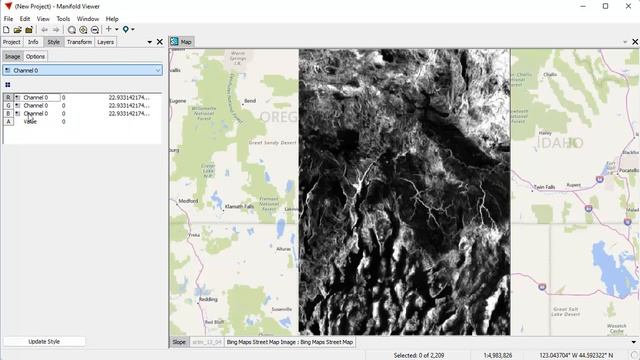Click the coordinate readout in status bar
Image resolution: width=640 pixels, height=360 pixels.
pyautogui.click(x=576, y=356)
